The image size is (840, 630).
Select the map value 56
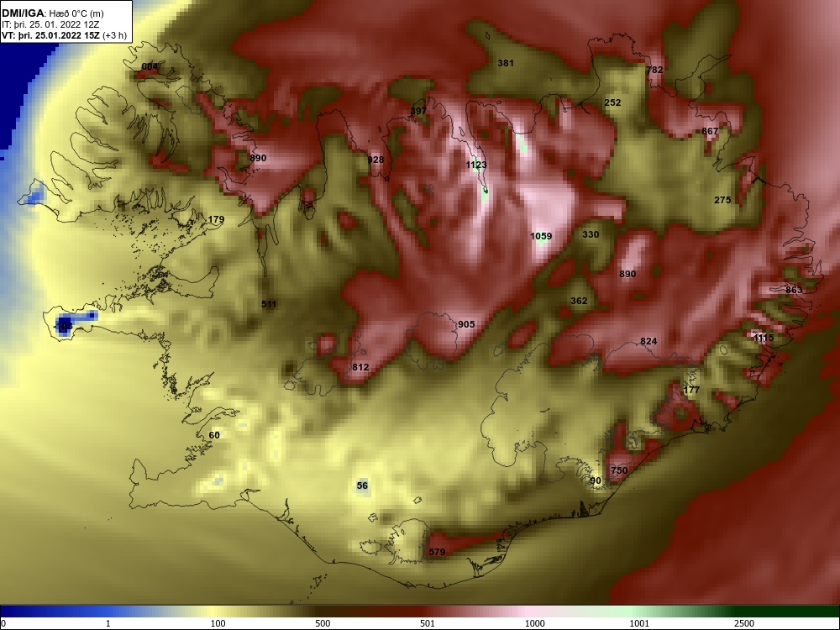coord(362,486)
